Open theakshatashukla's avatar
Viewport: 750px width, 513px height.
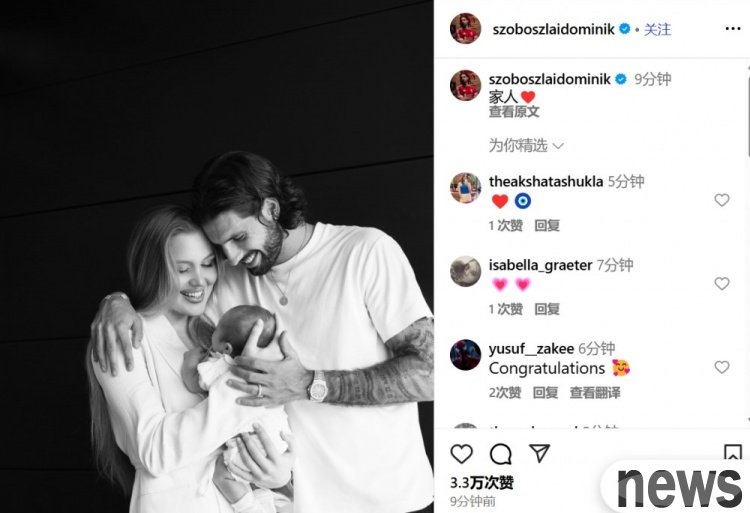pos(465,188)
